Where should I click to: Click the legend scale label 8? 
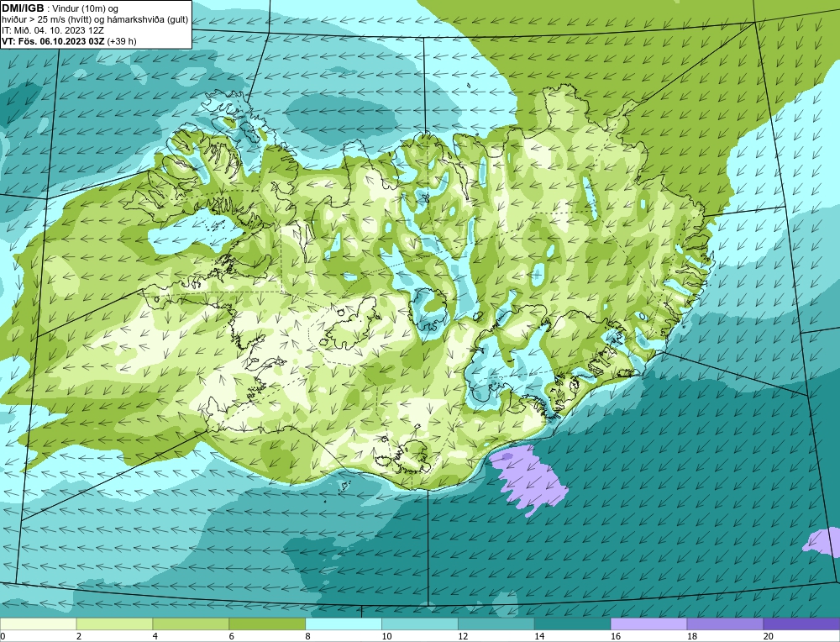307,636
